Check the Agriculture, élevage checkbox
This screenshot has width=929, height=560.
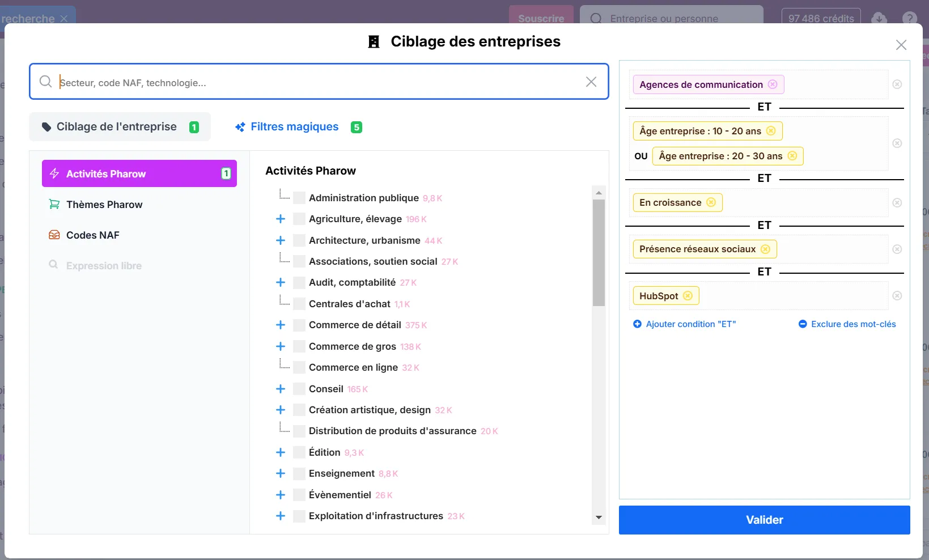pos(299,219)
